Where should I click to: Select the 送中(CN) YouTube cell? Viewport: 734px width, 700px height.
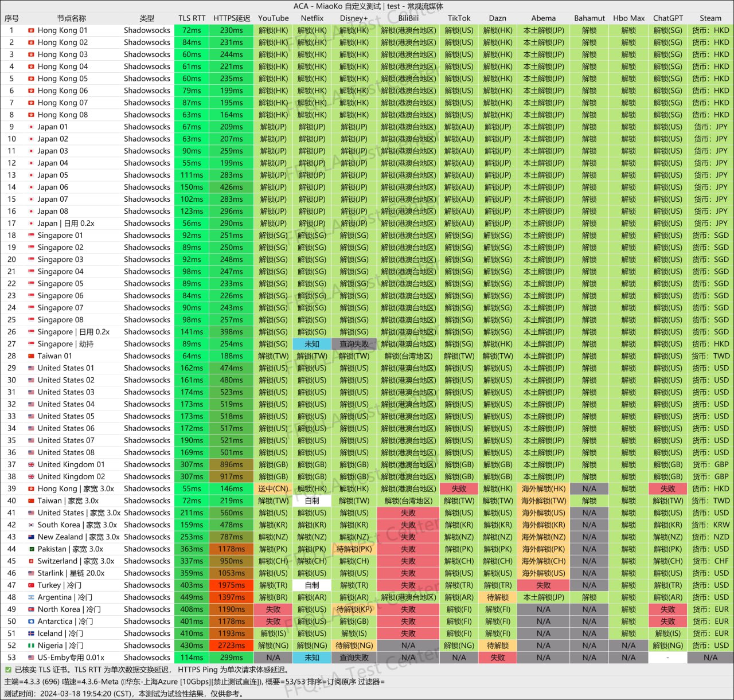coord(274,489)
